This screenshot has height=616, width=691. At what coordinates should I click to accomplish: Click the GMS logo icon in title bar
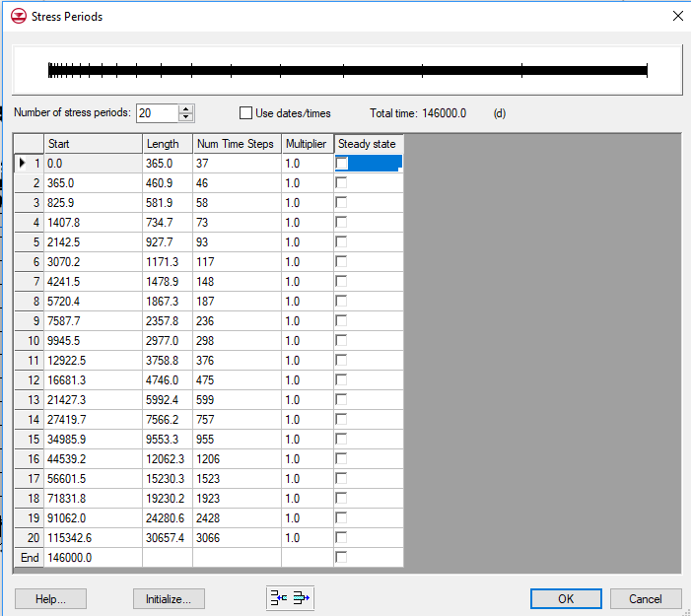click(19, 17)
